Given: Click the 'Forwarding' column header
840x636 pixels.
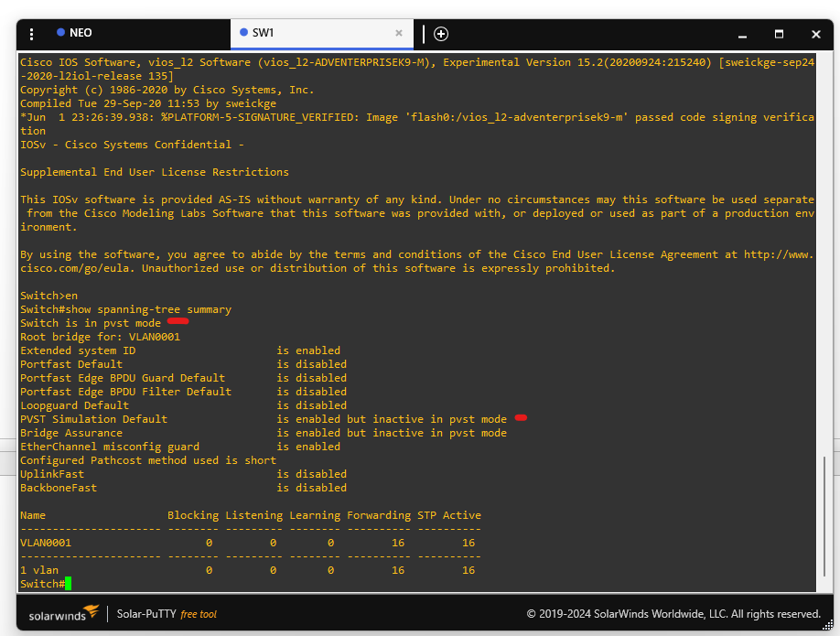Looking at the screenshot, I should [x=379, y=515].
